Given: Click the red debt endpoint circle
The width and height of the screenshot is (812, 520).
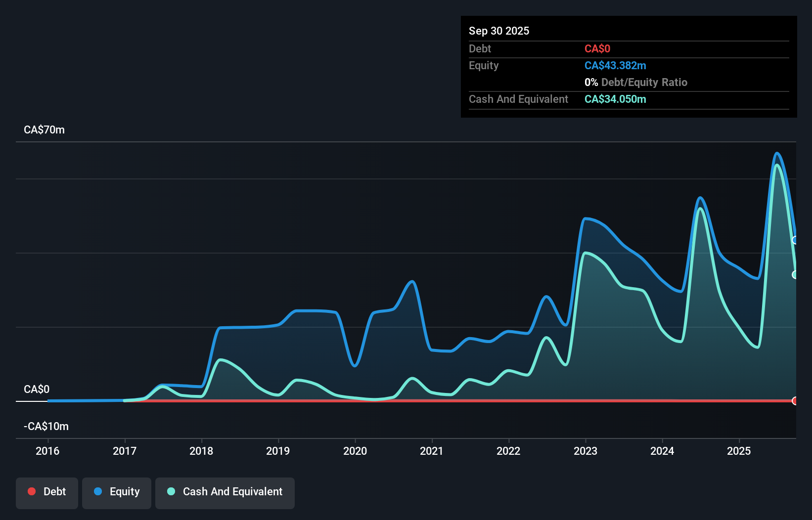Looking at the screenshot, I should pos(796,401).
